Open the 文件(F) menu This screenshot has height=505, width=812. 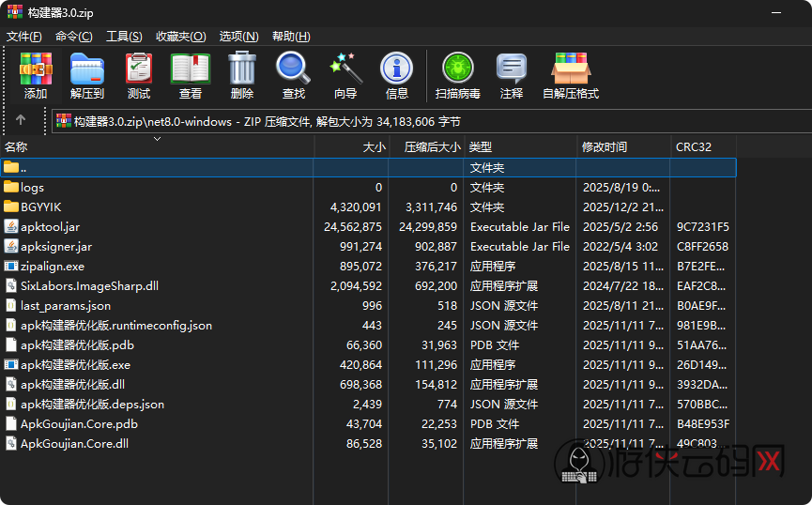coord(24,37)
